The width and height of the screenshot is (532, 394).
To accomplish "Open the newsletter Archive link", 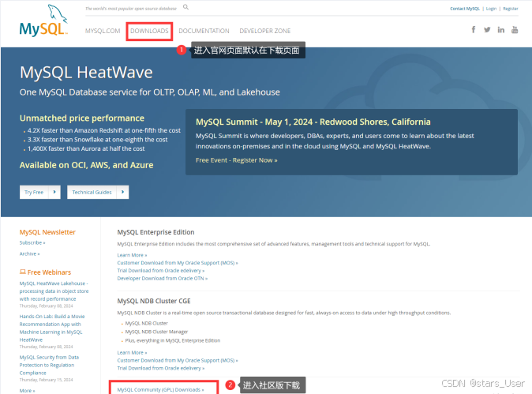I will [29, 253].
